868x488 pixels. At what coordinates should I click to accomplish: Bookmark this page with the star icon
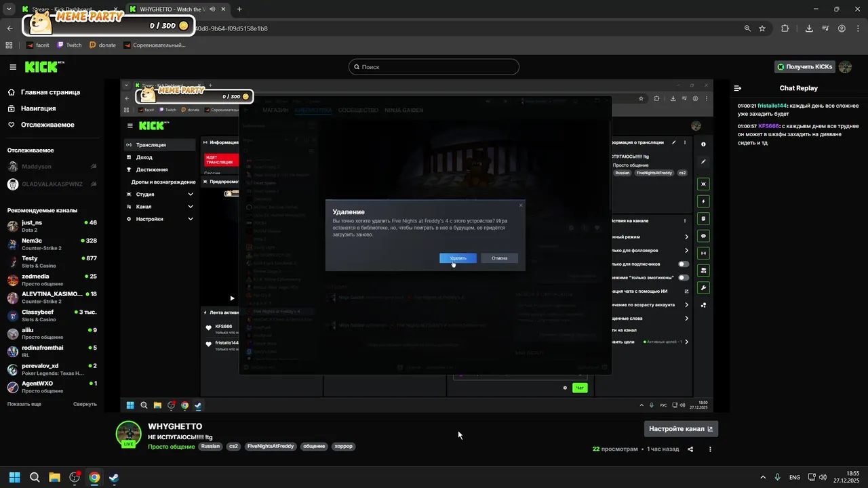tap(762, 28)
